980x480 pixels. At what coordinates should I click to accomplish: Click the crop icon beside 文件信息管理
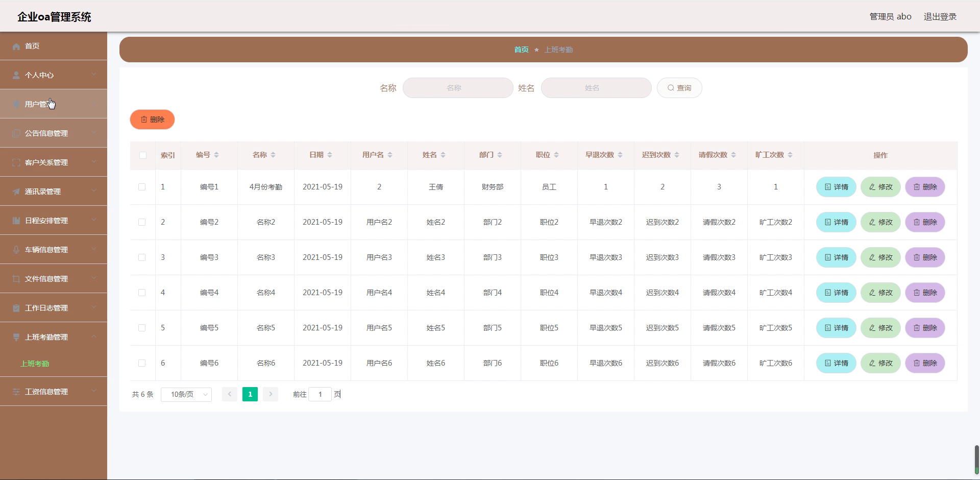point(16,279)
